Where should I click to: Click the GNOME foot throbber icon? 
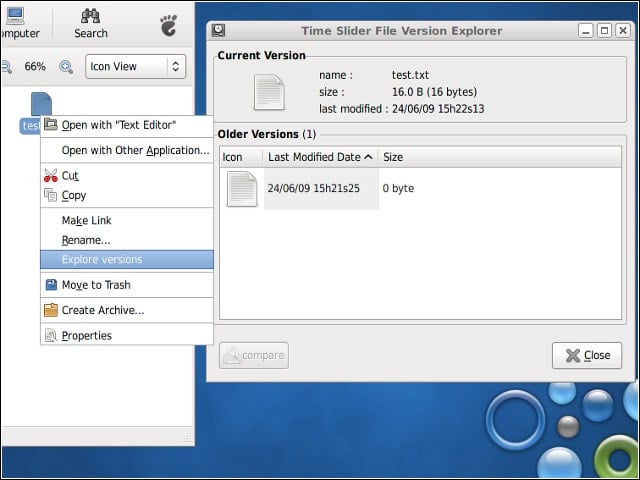[169, 25]
